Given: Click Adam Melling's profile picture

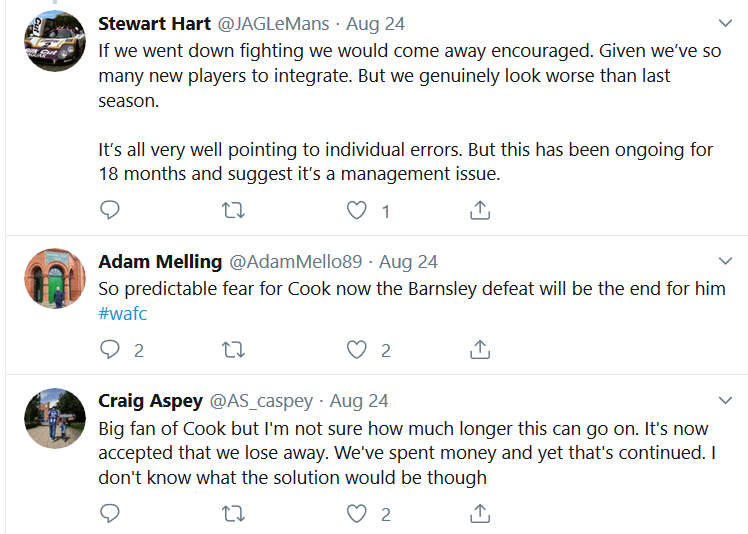Looking at the screenshot, I should click(x=54, y=278).
